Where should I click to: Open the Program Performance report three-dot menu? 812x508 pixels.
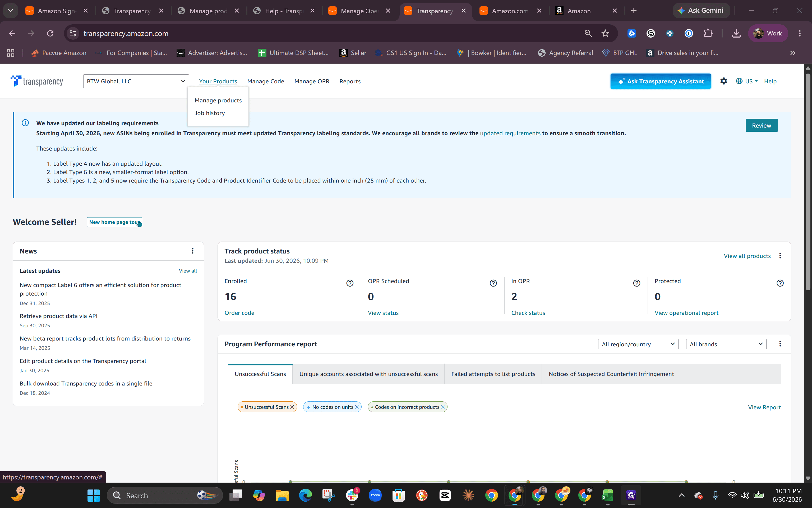coord(780,344)
